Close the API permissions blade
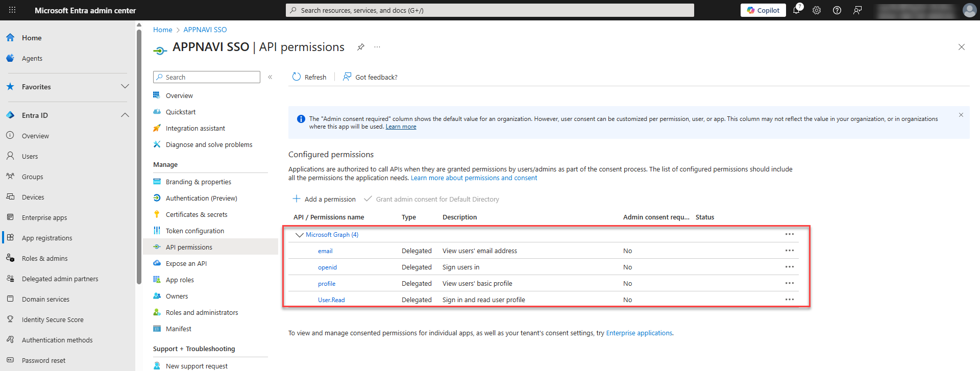The height and width of the screenshot is (371, 980). (x=962, y=47)
